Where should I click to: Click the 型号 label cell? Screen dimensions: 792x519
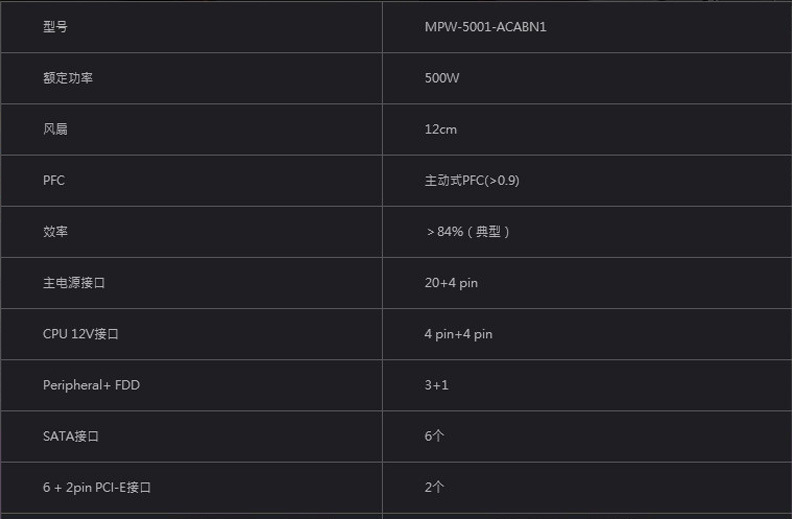coord(55,27)
